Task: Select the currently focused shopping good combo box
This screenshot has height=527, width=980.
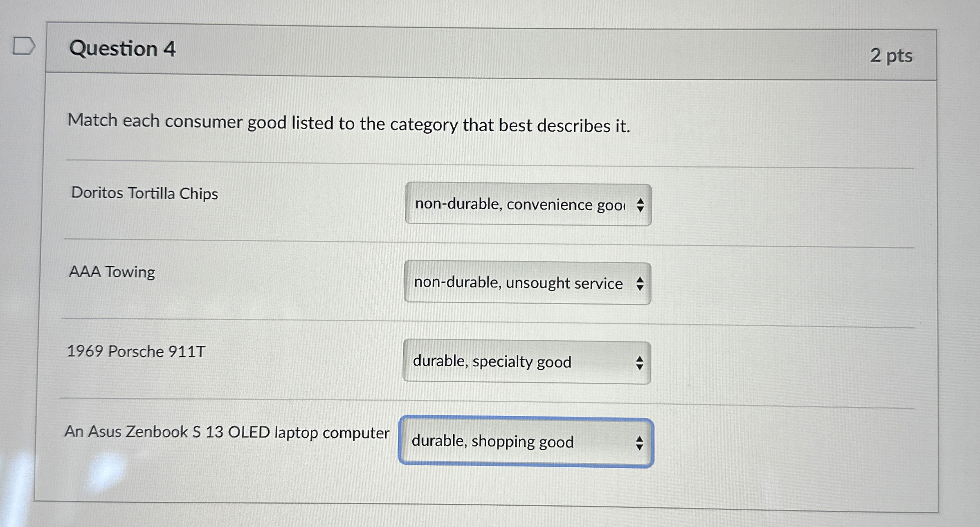Action: 526,442
